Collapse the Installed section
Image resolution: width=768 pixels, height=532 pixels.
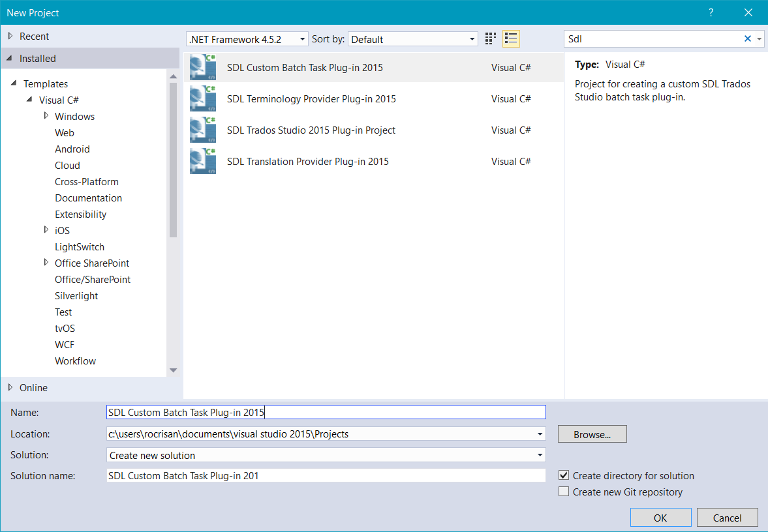click(10, 58)
